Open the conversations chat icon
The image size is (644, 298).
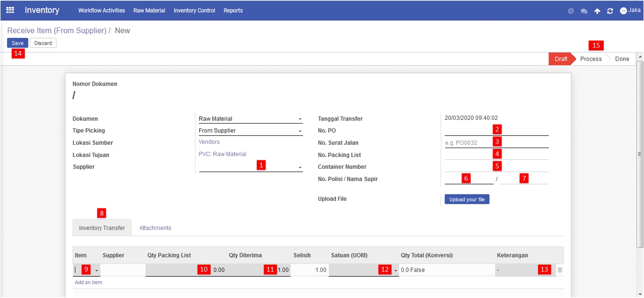(584, 11)
